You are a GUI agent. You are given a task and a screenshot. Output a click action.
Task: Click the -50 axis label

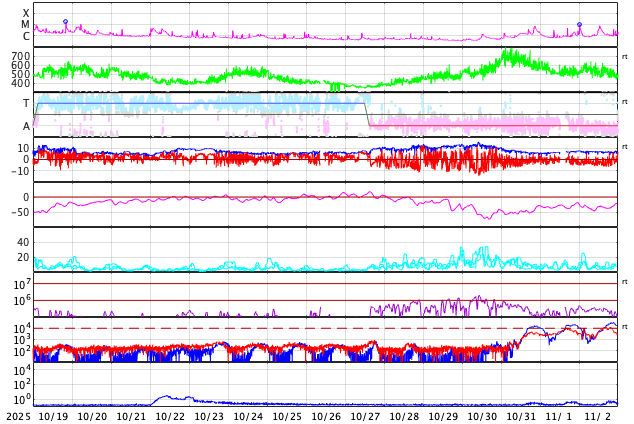click(x=19, y=212)
